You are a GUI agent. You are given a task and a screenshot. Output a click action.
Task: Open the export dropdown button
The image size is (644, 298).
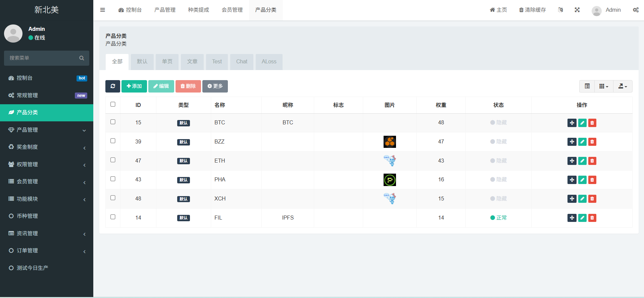click(x=623, y=86)
